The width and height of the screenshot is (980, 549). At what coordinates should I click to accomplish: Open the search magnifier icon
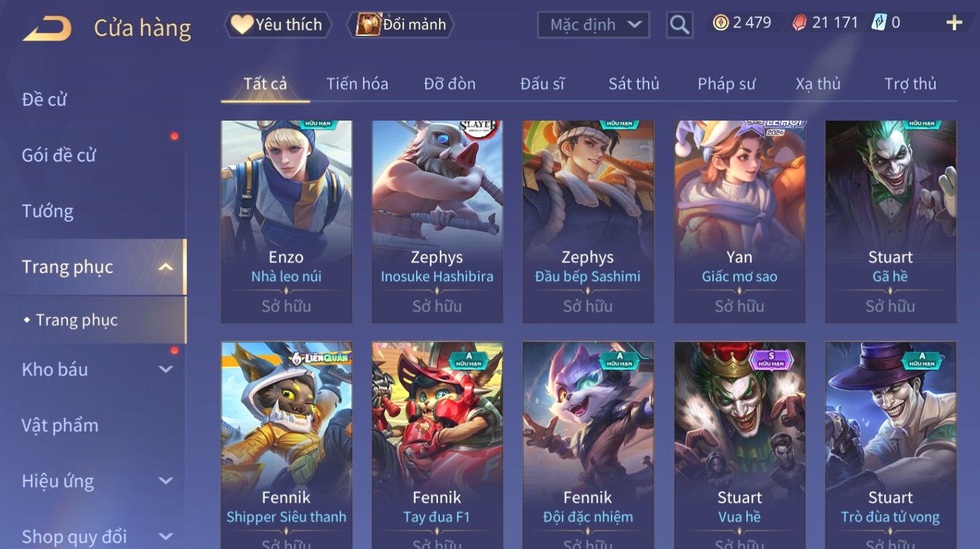[x=679, y=25]
